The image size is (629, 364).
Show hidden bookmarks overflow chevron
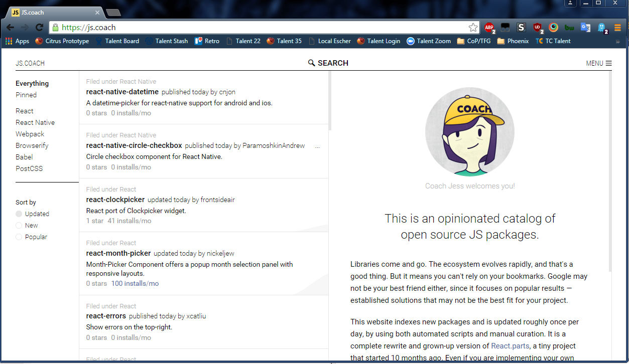[x=617, y=42]
